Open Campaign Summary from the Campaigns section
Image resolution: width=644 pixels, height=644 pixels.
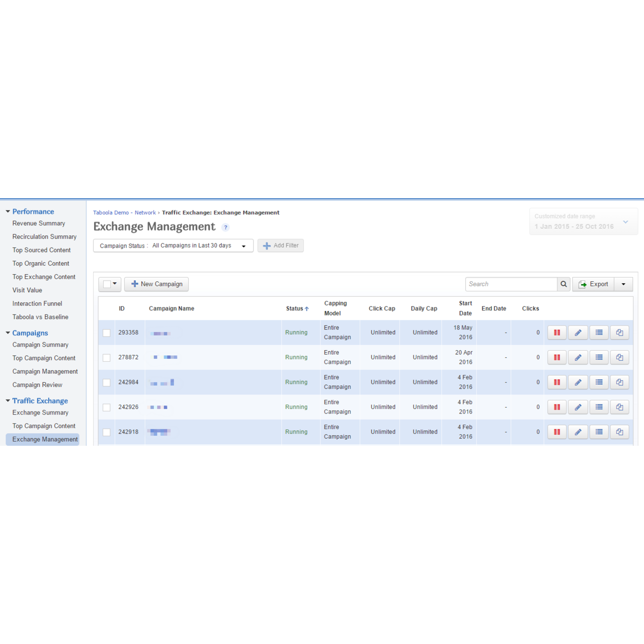click(40, 345)
